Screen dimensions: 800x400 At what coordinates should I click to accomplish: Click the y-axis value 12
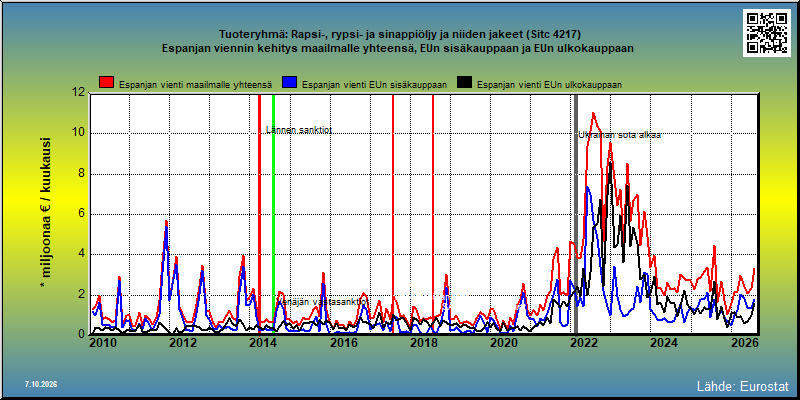coord(78,93)
